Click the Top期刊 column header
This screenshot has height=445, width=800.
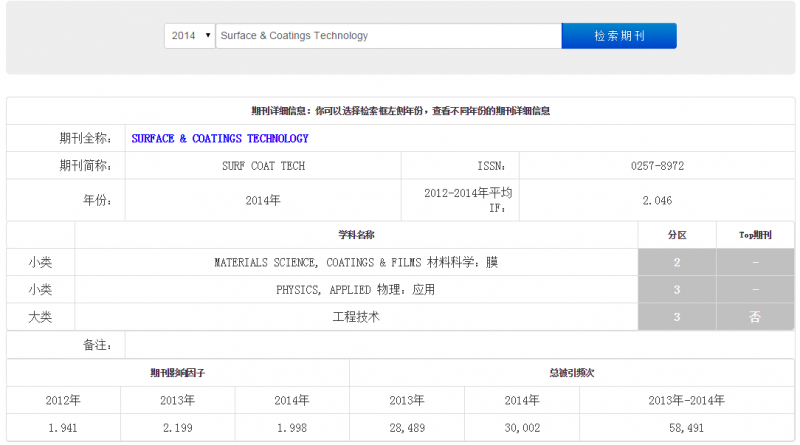(755, 235)
